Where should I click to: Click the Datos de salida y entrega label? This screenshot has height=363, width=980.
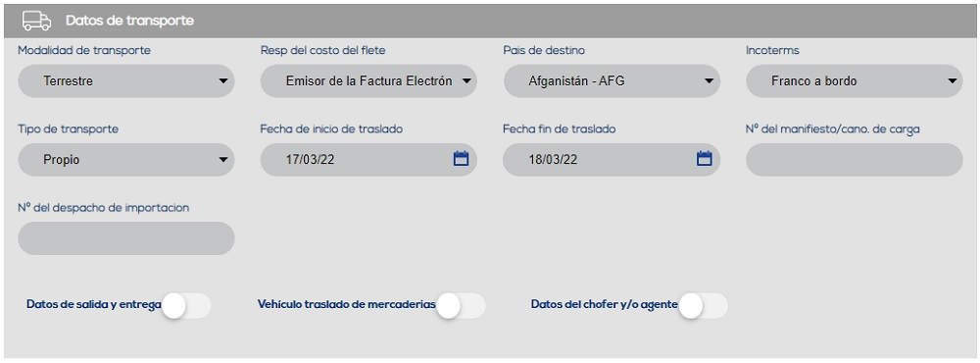[x=94, y=305]
